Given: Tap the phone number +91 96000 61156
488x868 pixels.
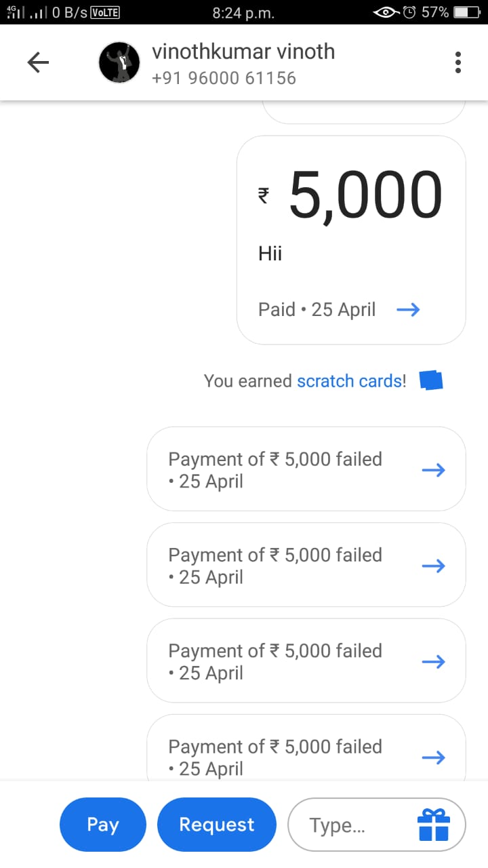Looking at the screenshot, I should coord(224,78).
